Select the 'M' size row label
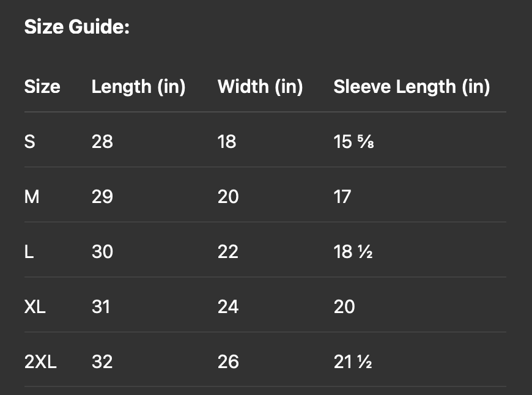The height and width of the screenshot is (395, 532). click(x=32, y=197)
